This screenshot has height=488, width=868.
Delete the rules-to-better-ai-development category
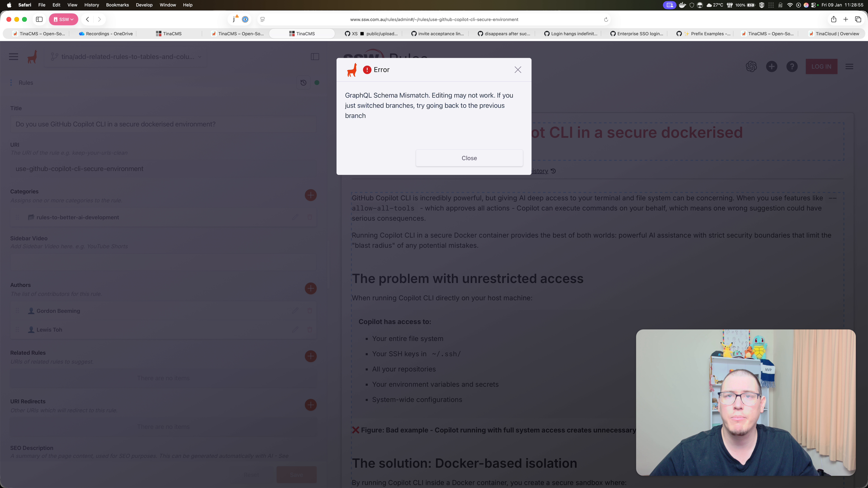(310, 217)
